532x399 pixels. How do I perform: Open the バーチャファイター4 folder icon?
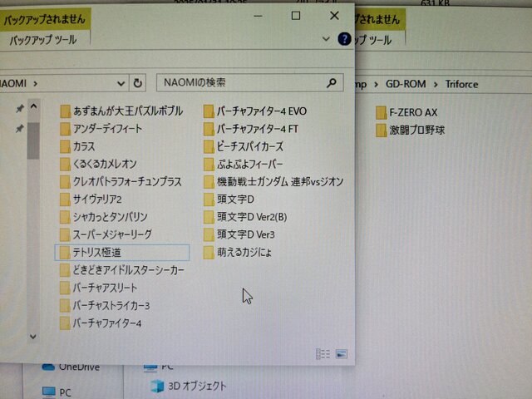pos(65,323)
